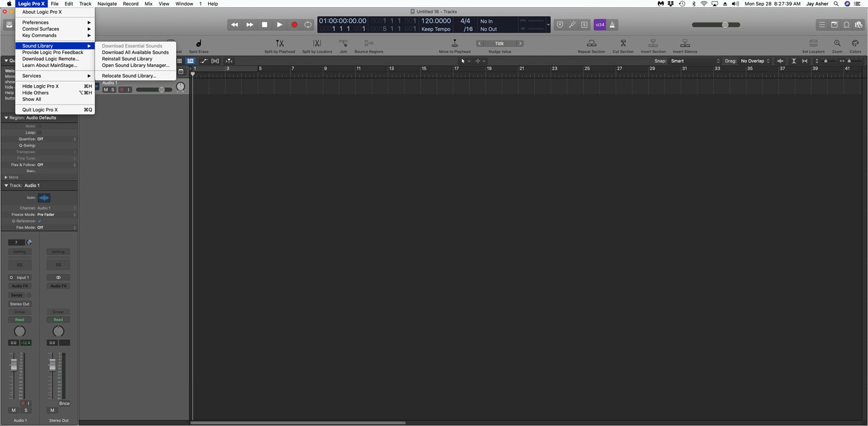
Task: Solo the Audio 1 track header
Action: 113,90
